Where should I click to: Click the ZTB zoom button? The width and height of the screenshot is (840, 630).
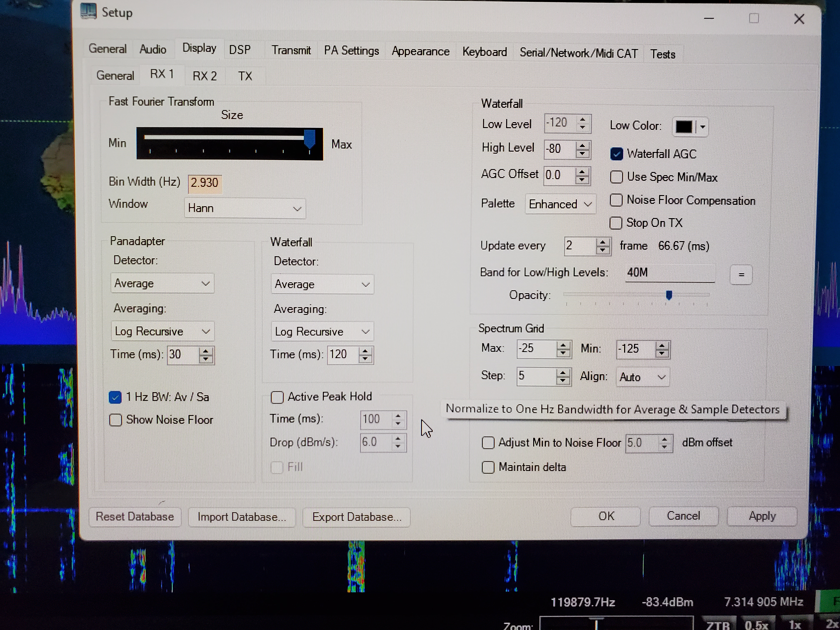[x=718, y=625]
